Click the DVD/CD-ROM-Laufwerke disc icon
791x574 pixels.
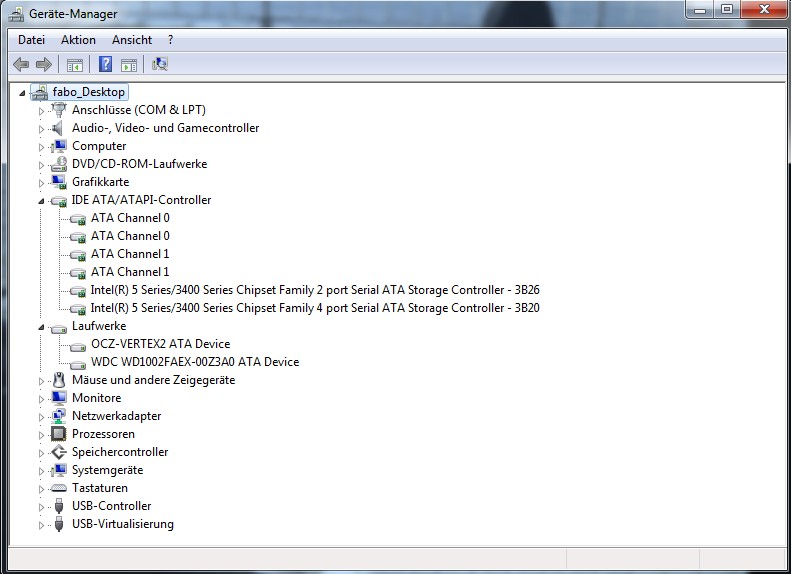59,164
